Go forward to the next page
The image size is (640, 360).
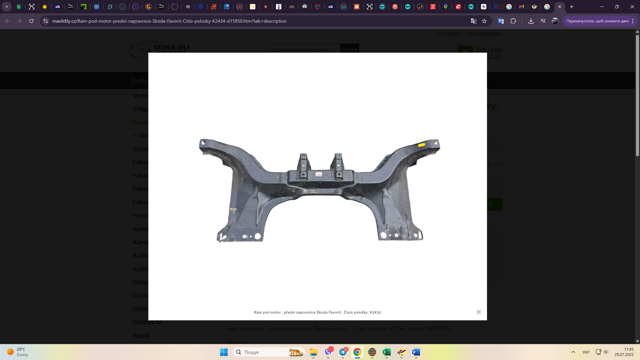tap(19, 21)
